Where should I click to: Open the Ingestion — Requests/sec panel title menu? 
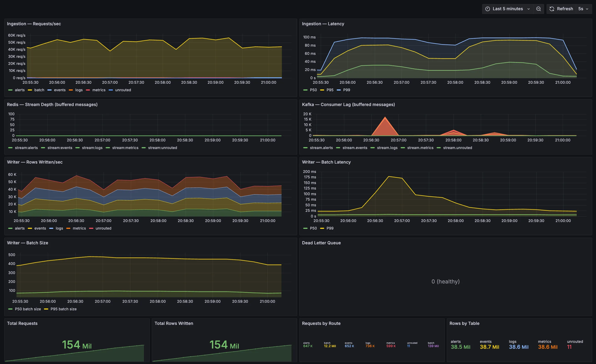click(x=34, y=24)
